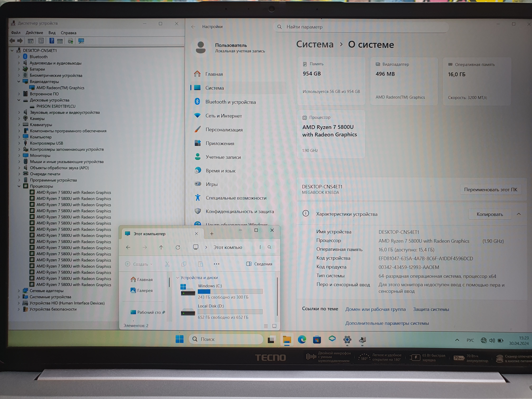
Task: Open Персонализация in Settings sidebar
Action: 224,130
